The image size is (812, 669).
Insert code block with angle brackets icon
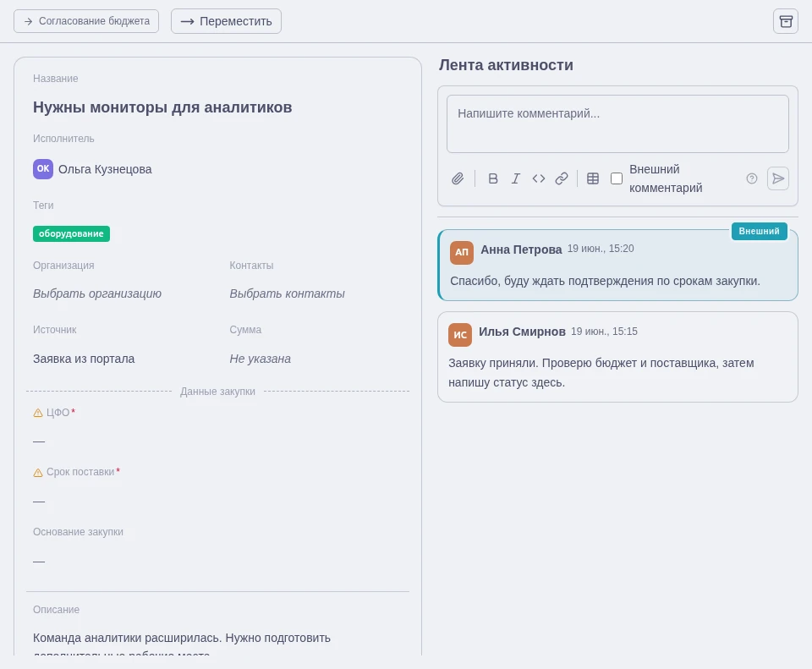(539, 178)
